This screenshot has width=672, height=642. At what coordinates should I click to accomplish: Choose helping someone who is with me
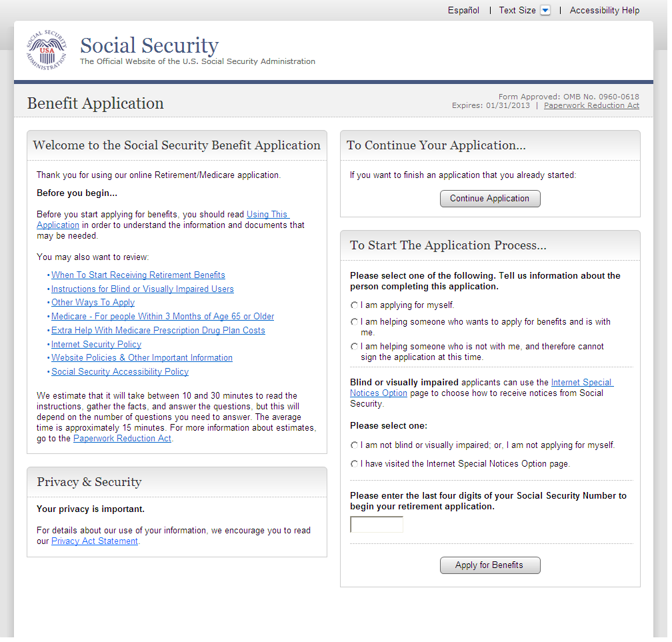pos(354,322)
